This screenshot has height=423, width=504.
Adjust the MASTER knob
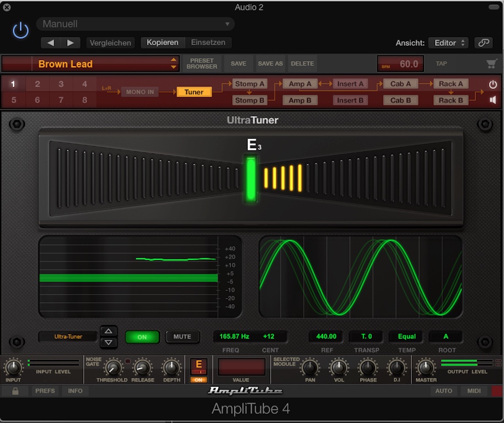pos(426,367)
